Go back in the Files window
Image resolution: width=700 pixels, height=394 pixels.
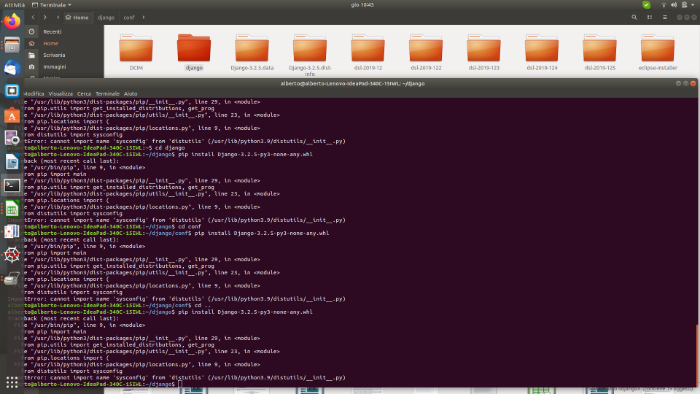33,17
